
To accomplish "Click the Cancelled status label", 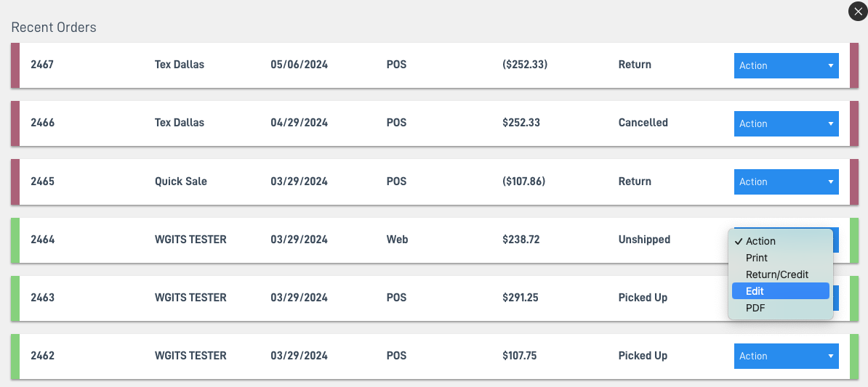I will [x=643, y=123].
